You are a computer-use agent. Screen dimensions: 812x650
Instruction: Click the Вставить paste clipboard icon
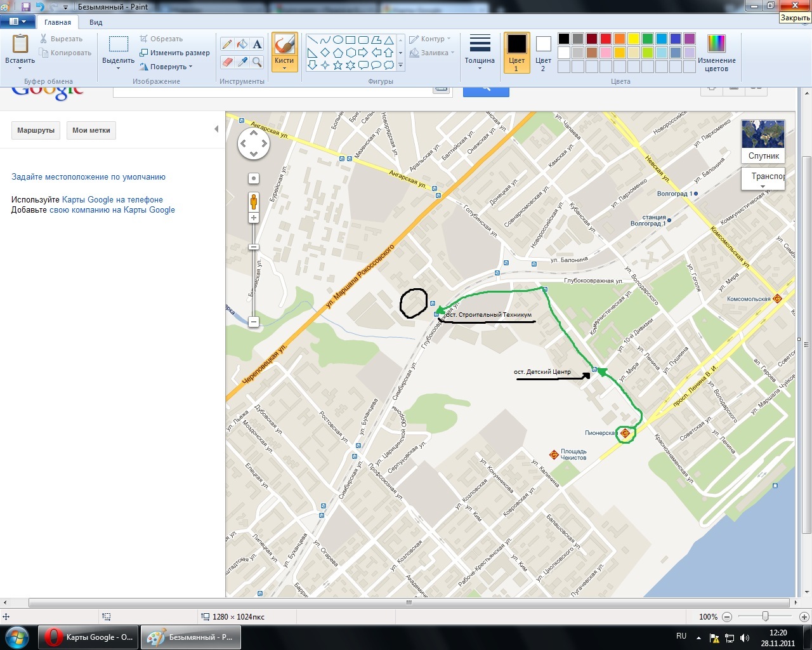tap(20, 44)
